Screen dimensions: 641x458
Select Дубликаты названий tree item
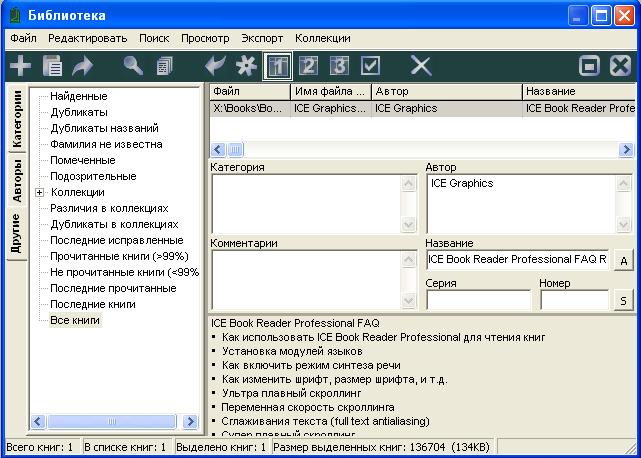tap(104, 128)
